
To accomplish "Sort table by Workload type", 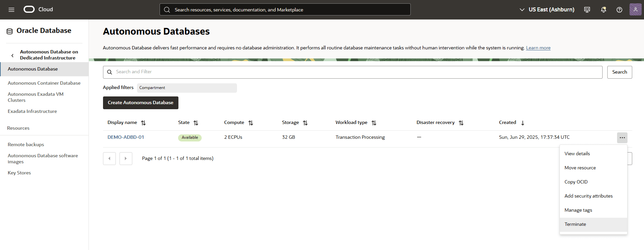I will pyautogui.click(x=374, y=123).
